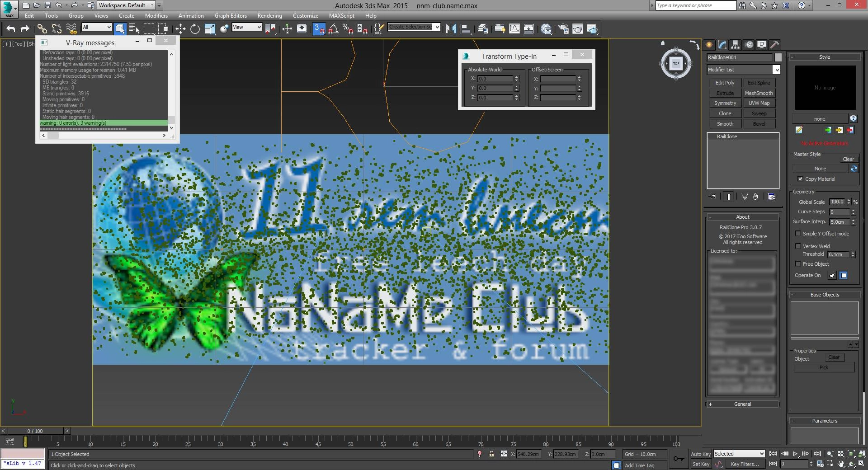868x470 pixels.
Task: Activate the Select and Scale tool
Action: [x=210, y=29]
